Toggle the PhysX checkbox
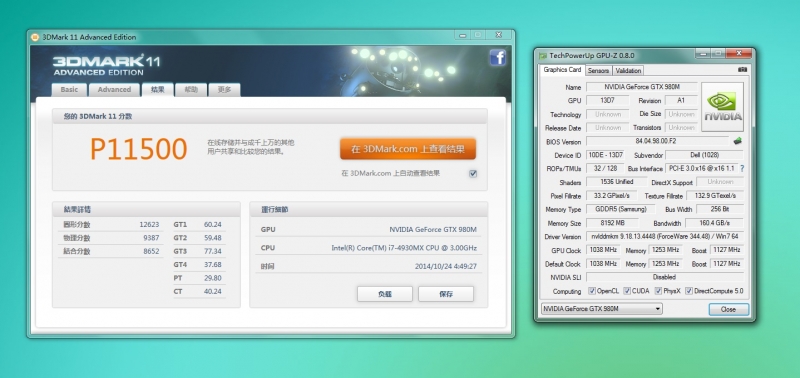Screen dimensions: 800x378 click(659, 291)
